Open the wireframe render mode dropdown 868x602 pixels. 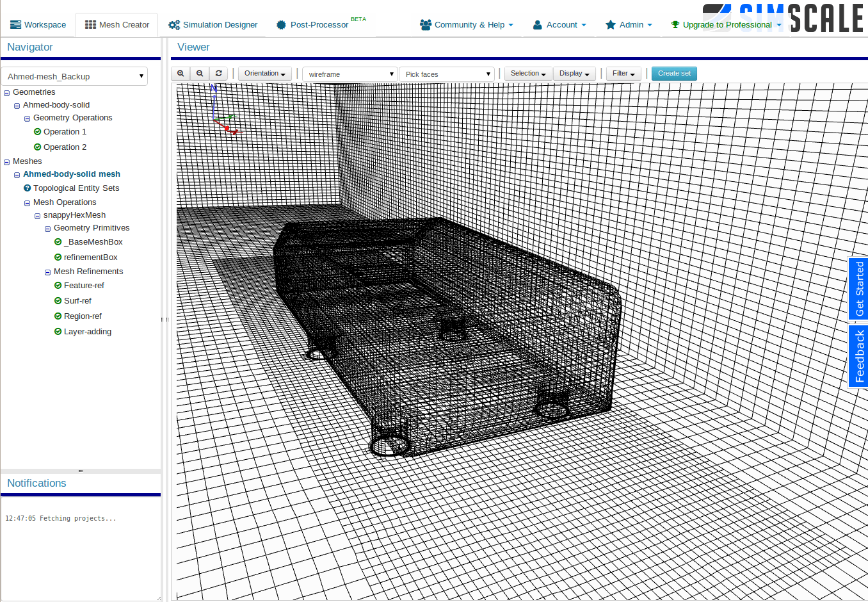pyautogui.click(x=350, y=74)
